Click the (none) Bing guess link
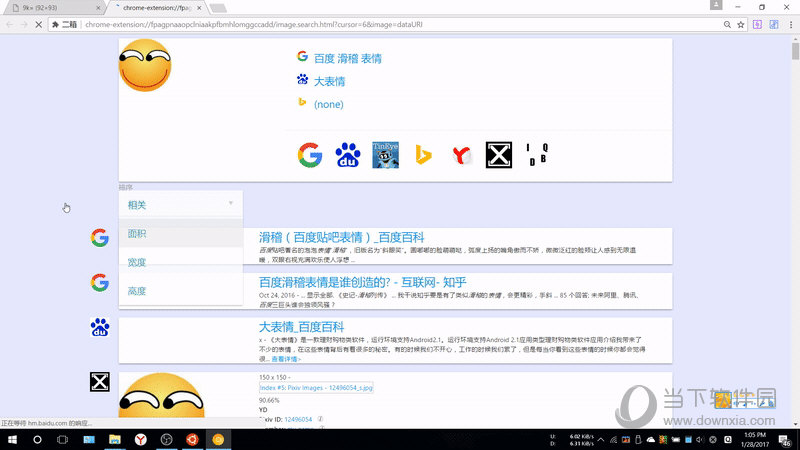 pyautogui.click(x=329, y=104)
